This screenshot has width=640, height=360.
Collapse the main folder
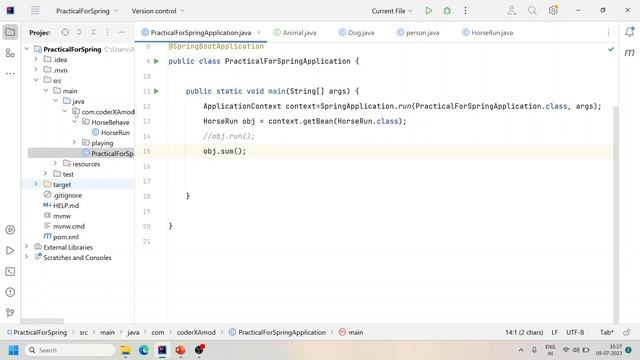pyautogui.click(x=46, y=91)
